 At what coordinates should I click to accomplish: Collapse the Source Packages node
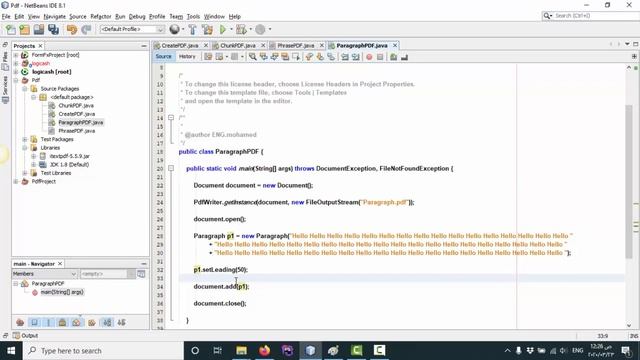click(24, 89)
